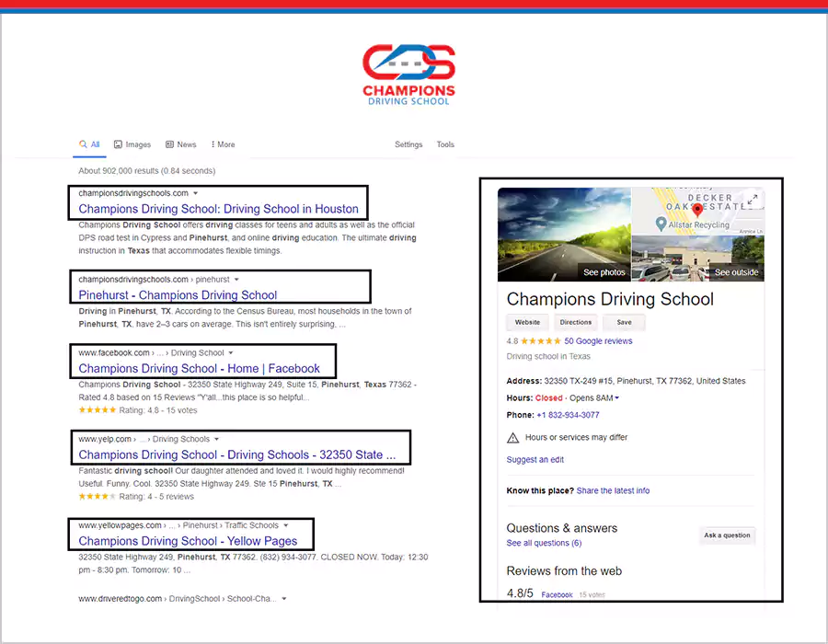Click the Yelp result rating stars
Viewport: 828px width, 644px height.
point(98,497)
